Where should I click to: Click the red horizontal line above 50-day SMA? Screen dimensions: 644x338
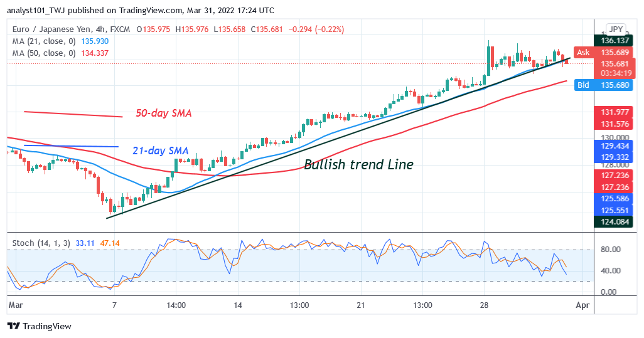(73, 114)
